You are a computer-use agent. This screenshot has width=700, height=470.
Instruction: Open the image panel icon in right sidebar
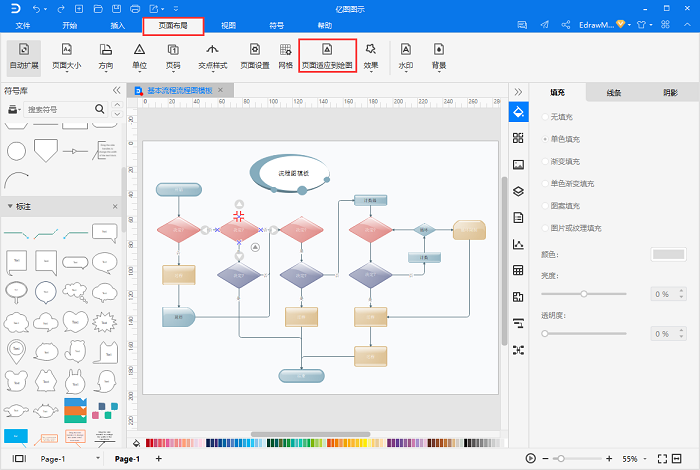pos(518,164)
